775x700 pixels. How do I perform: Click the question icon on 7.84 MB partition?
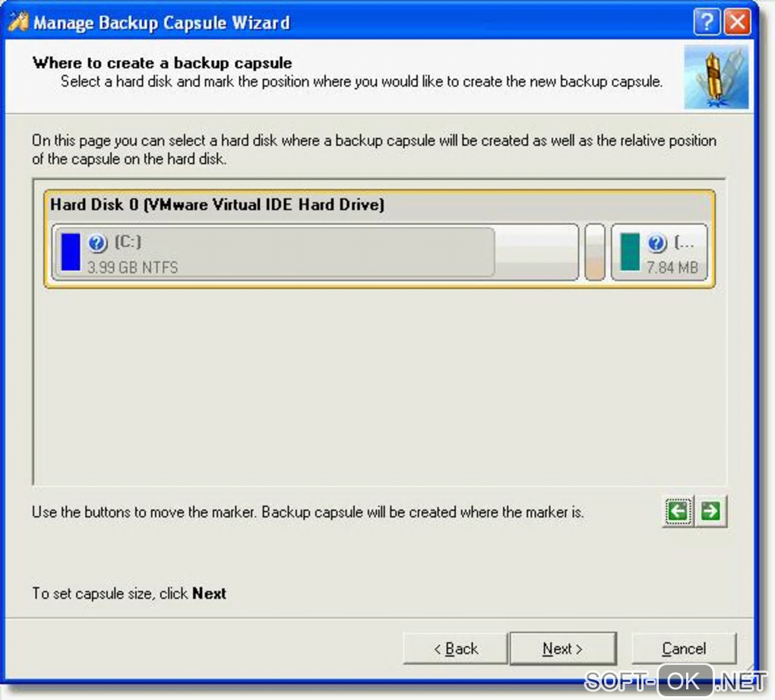click(x=657, y=242)
